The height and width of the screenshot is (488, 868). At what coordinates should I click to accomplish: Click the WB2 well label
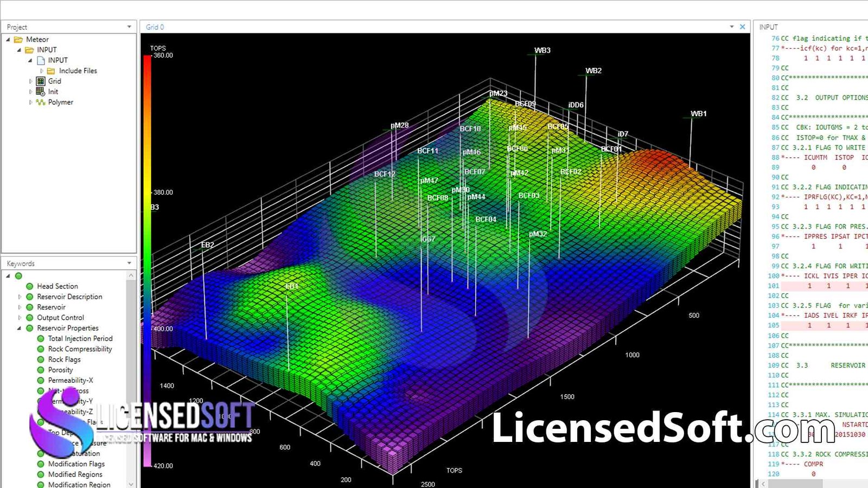click(x=593, y=70)
